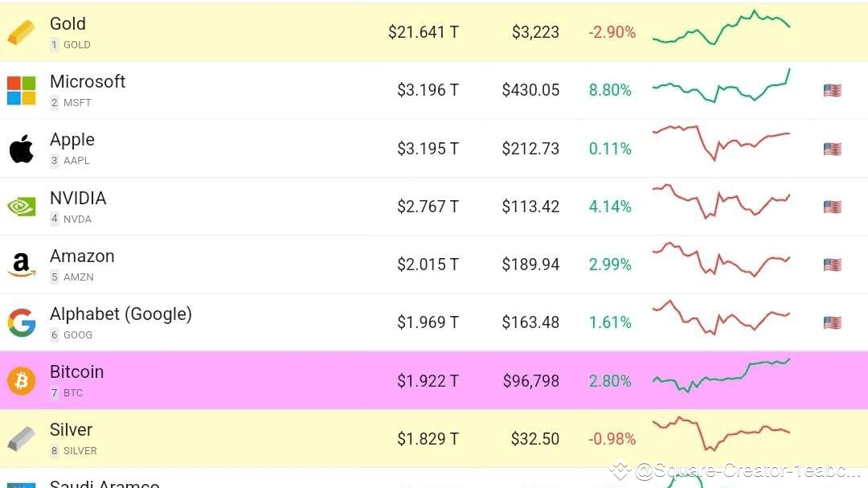The height and width of the screenshot is (488, 868).
Task: Open the Microsoft company link
Action: [88, 82]
